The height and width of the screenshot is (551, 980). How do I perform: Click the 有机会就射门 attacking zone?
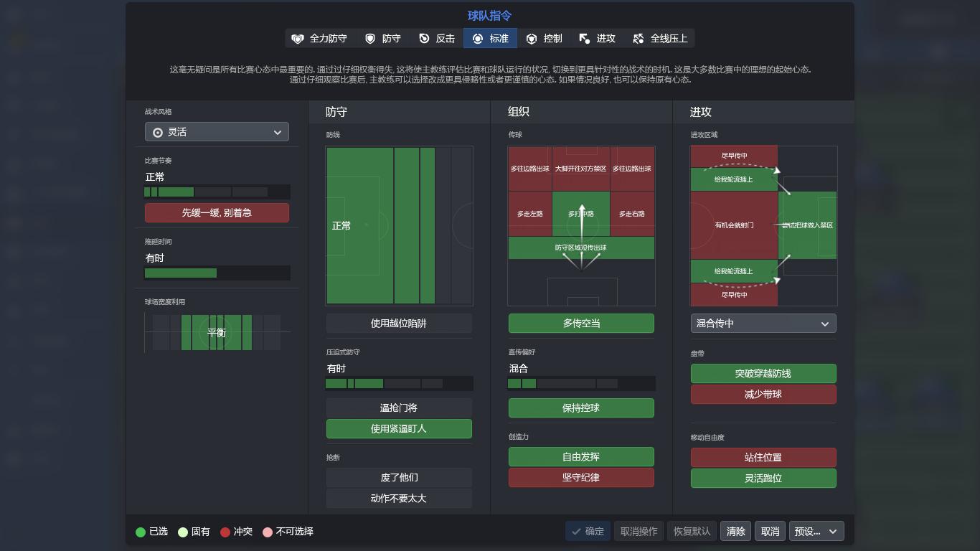tap(733, 225)
